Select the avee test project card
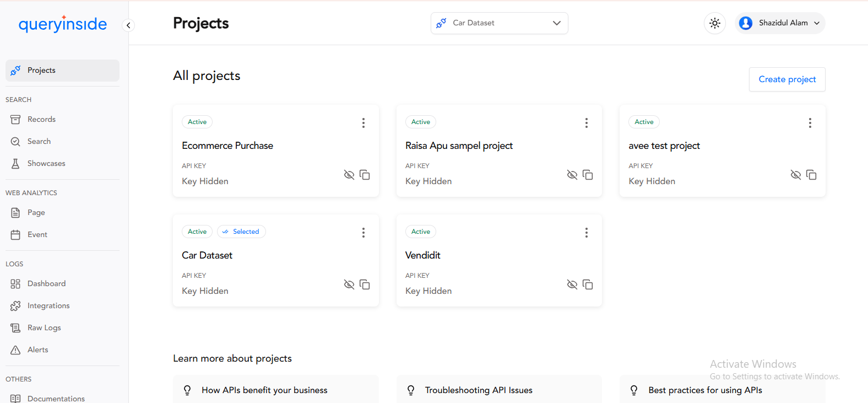Image resolution: width=868 pixels, height=403 pixels. pos(664,146)
